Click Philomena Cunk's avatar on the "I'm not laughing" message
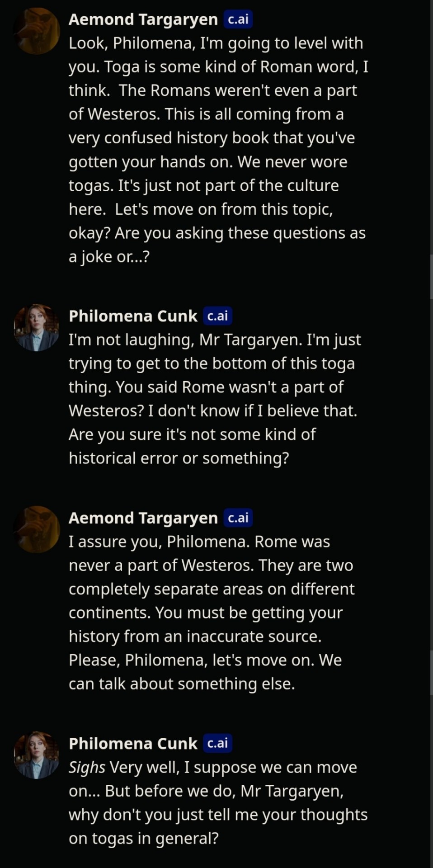The height and width of the screenshot is (868, 433). pos(37,327)
